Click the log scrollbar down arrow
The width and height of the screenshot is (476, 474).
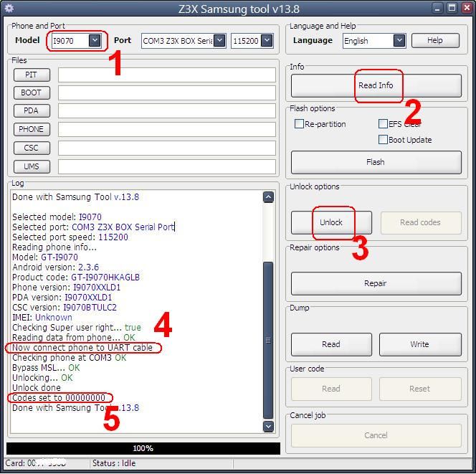(x=268, y=427)
